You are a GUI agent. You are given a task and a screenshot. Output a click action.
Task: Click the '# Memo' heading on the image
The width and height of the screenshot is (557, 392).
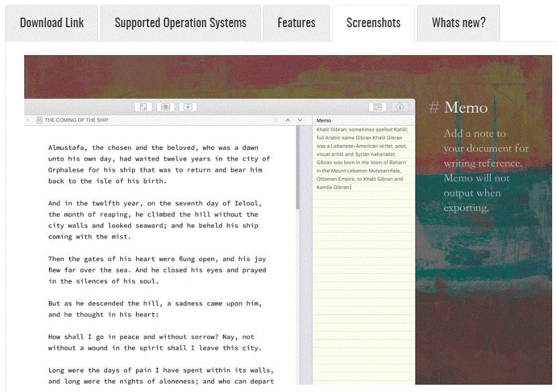(458, 107)
